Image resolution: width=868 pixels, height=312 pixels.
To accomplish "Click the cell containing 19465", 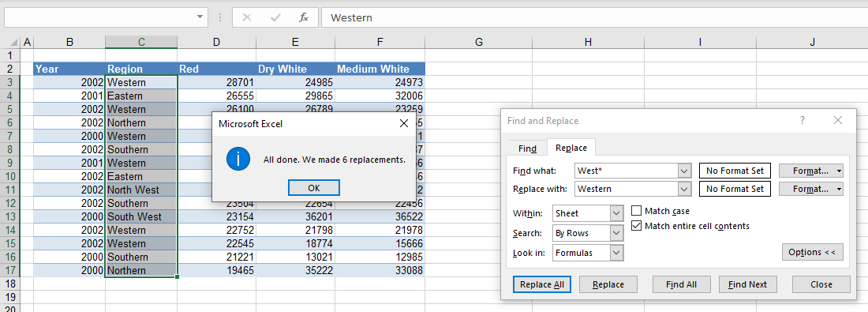I will click(216, 270).
